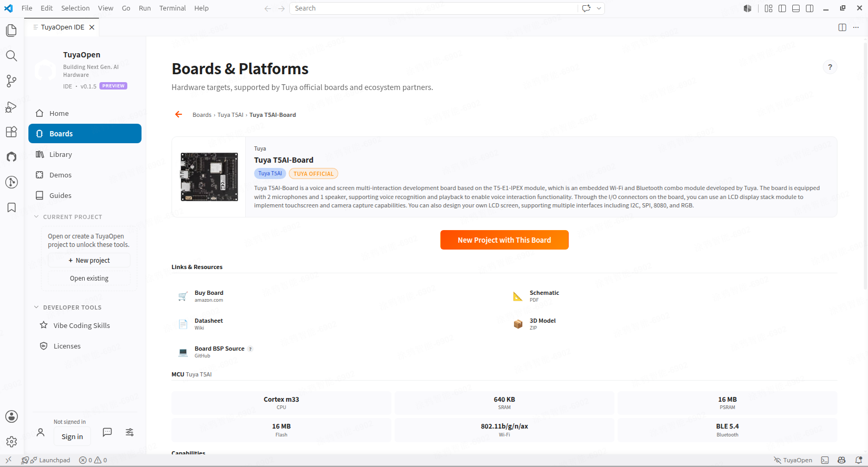Close the TuyaOpen IDE tab
Image resolution: width=868 pixels, height=467 pixels.
click(92, 27)
